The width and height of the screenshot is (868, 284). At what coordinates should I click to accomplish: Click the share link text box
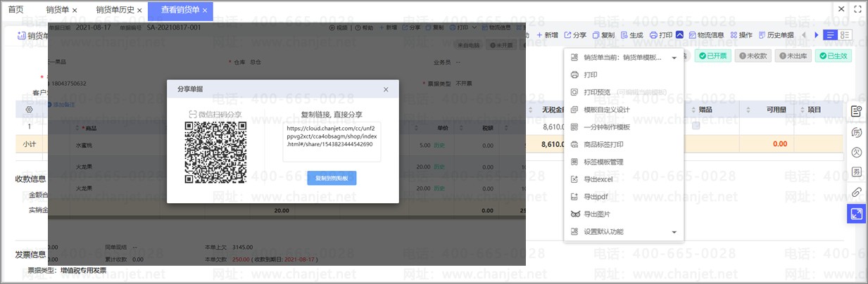pos(332,141)
